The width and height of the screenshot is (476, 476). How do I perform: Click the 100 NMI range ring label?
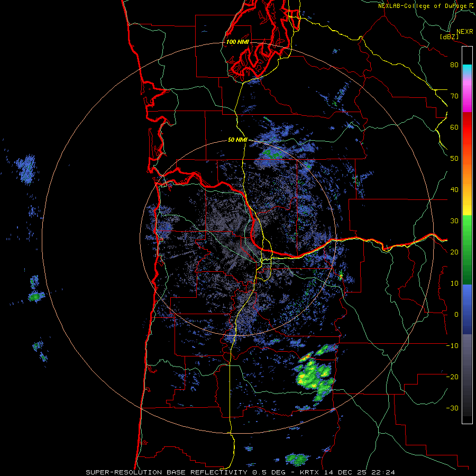click(x=237, y=42)
